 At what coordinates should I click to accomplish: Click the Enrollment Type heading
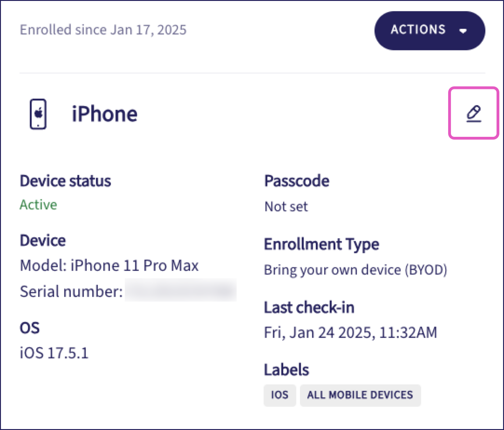(321, 244)
